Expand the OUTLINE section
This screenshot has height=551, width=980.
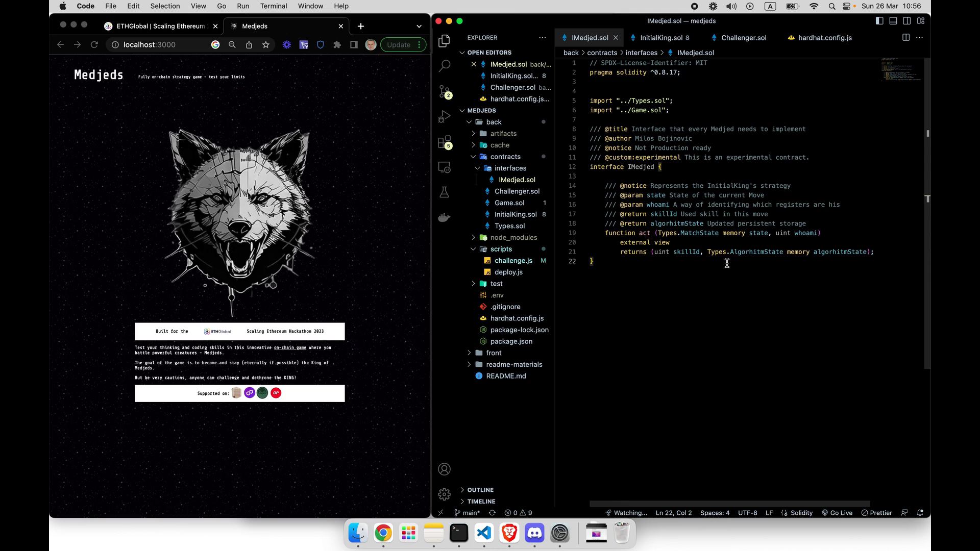(x=480, y=490)
